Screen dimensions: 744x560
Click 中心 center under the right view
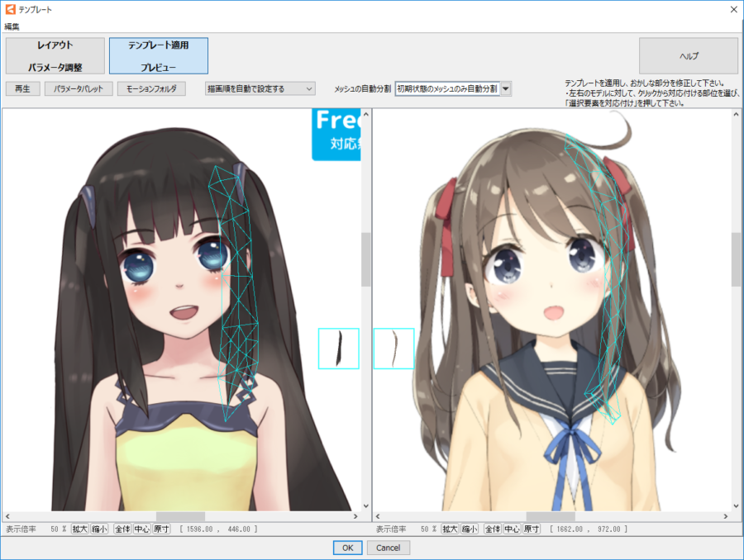(512, 529)
